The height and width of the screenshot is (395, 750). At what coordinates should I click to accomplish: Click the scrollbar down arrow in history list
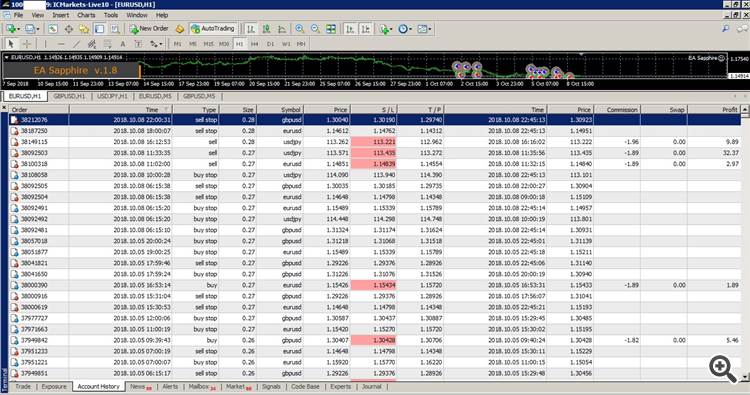pyautogui.click(x=745, y=378)
